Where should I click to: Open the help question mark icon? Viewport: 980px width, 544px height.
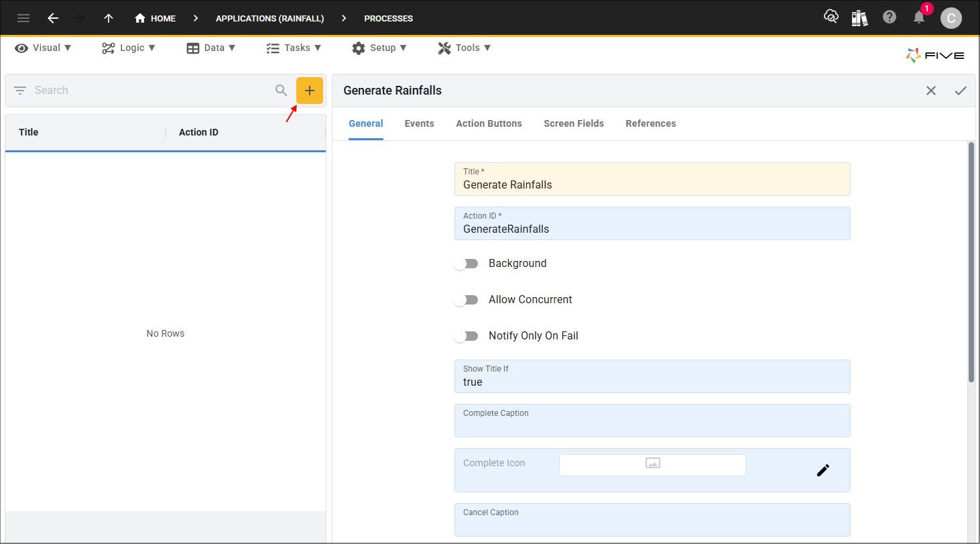point(890,17)
